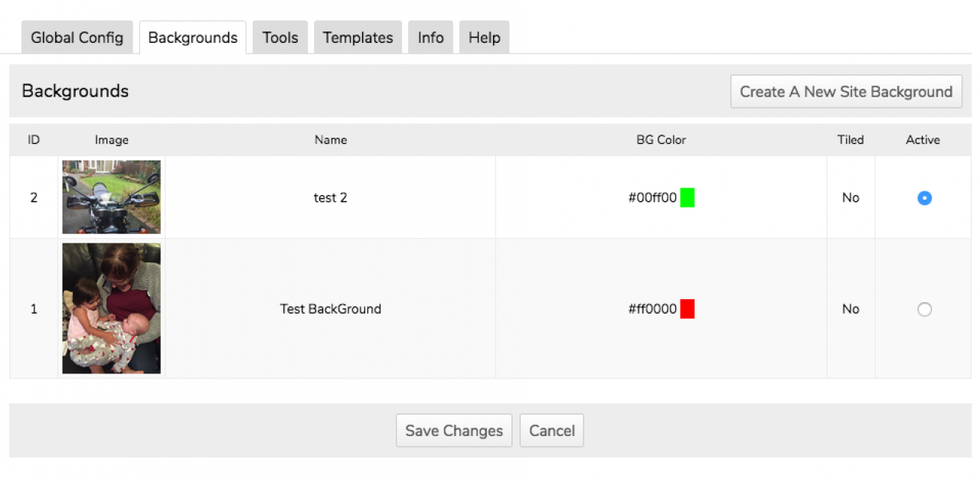The width and height of the screenshot is (980, 482).
Task: Open the family photo thumbnail
Action: click(112, 308)
